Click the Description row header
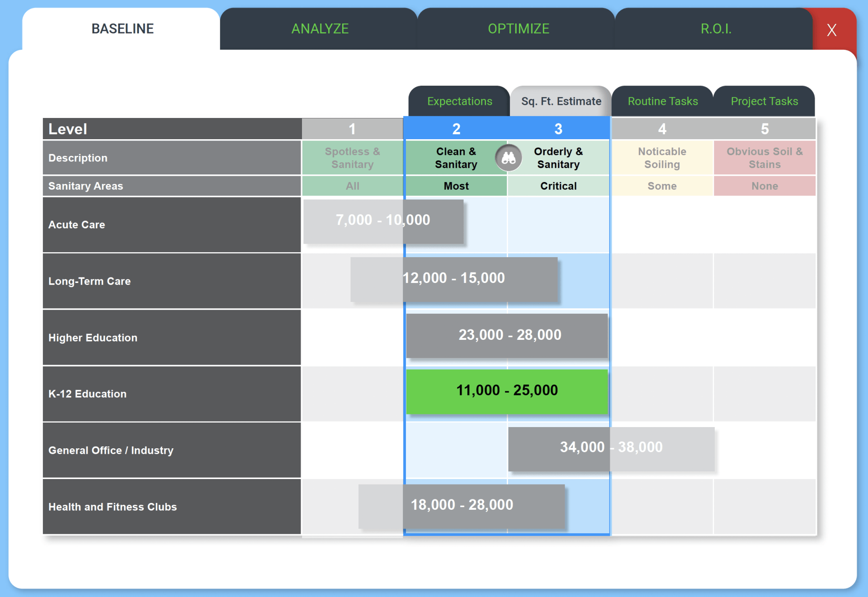The image size is (868, 597). [172, 158]
